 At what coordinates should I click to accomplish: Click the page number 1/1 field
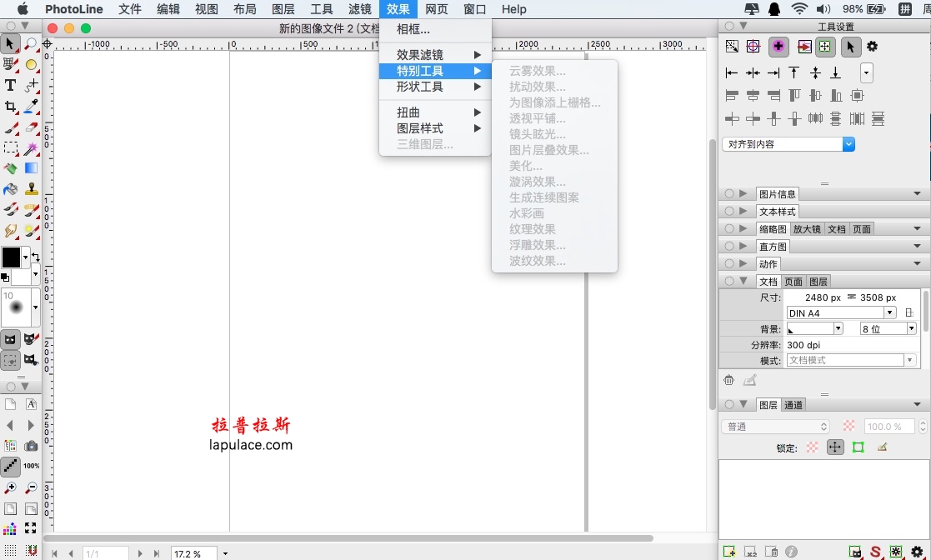(x=106, y=553)
